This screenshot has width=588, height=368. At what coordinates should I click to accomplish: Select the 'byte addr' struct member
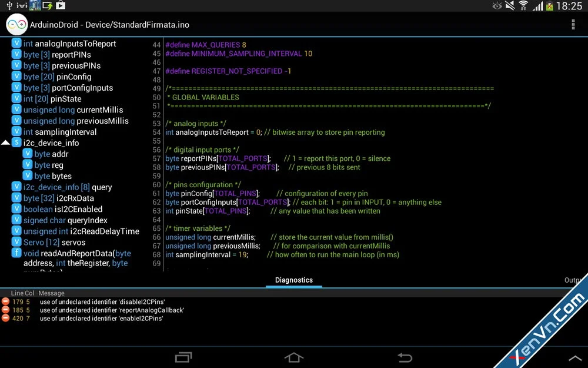(x=51, y=154)
